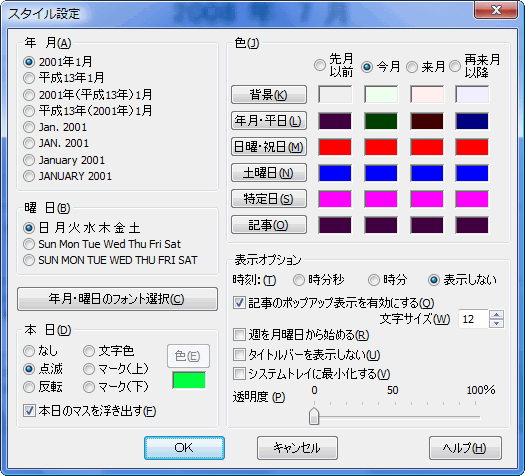Click the blue 土曜日 swatch for 先月以前
Screen dimensions: 525x476
[x=335, y=173]
